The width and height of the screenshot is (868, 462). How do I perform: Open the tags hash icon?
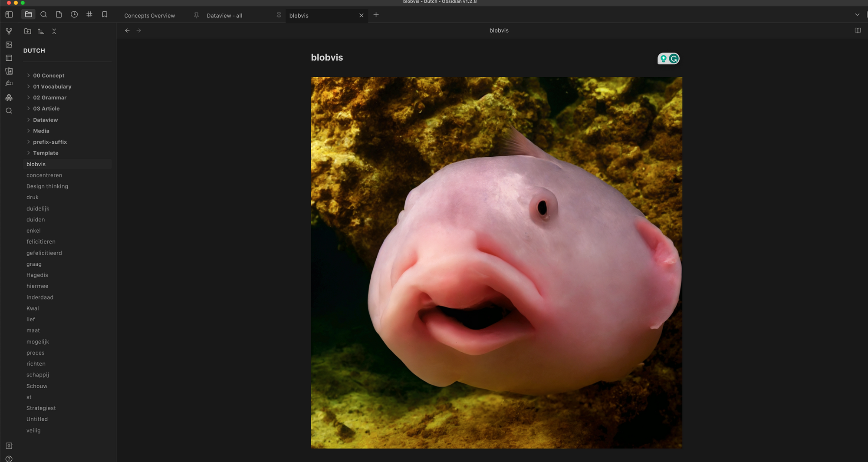pyautogui.click(x=89, y=14)
